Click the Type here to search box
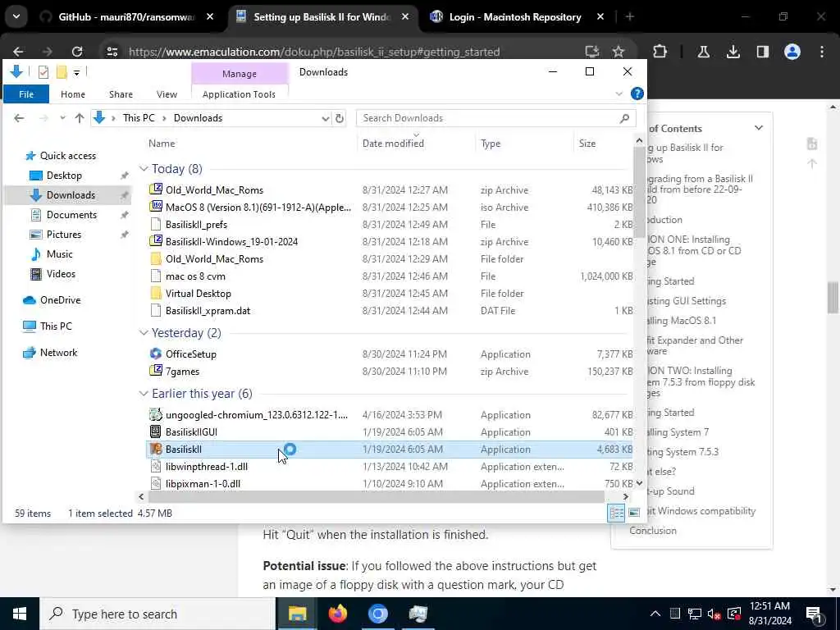840x630 pixels. (x=157, y=614)
